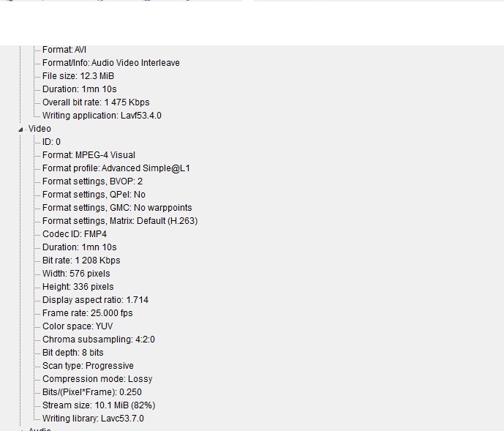The image size is (504, 431).
Task: Click Display aspect ratio: 1.714 entry
Action: tap(95, 300)
